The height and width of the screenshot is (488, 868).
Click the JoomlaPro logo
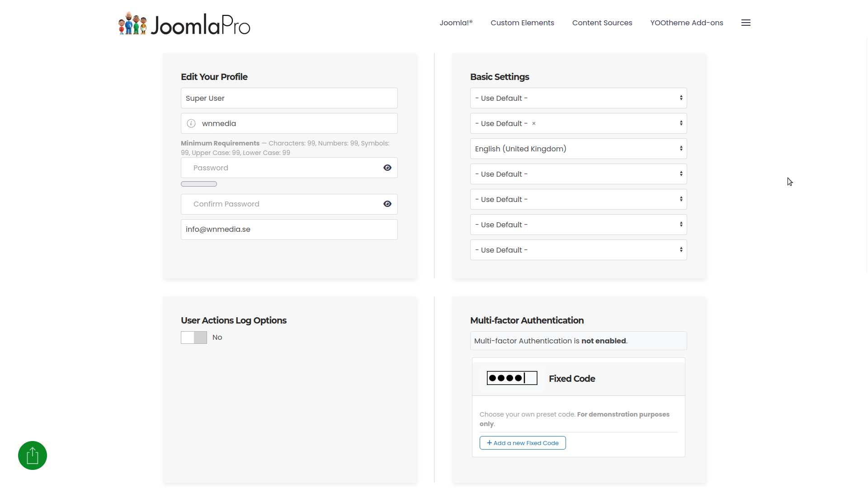click(184, 23)
